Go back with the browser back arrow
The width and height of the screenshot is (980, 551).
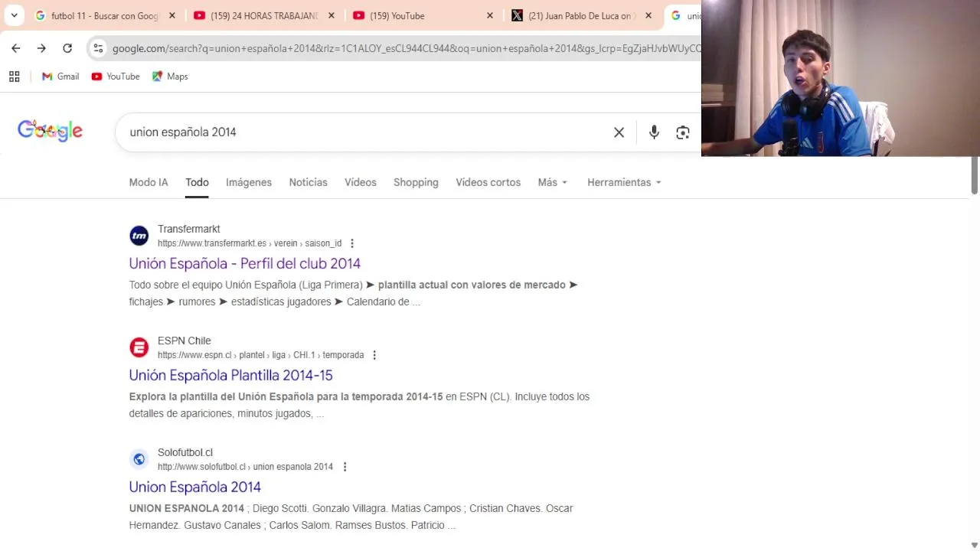tap(16, 48)
